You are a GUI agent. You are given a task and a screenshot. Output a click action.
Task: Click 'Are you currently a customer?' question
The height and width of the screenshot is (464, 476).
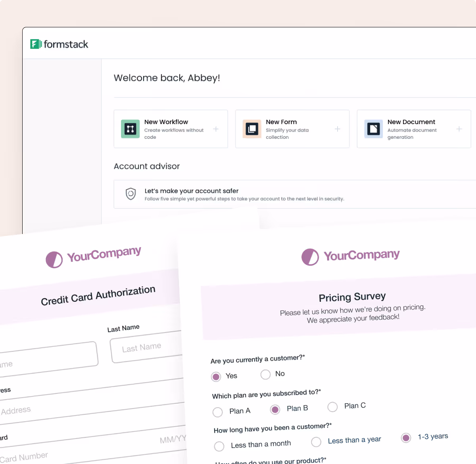(258, 359)
